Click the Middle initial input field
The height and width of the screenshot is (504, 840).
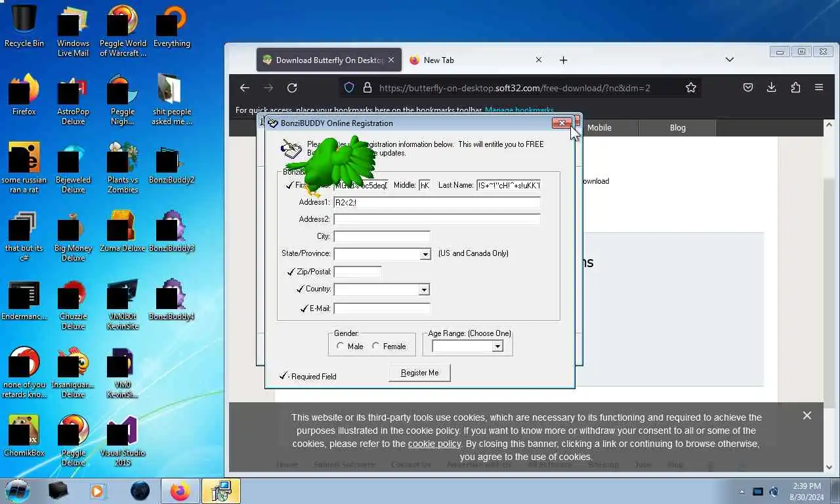click(x=425, y=186)
